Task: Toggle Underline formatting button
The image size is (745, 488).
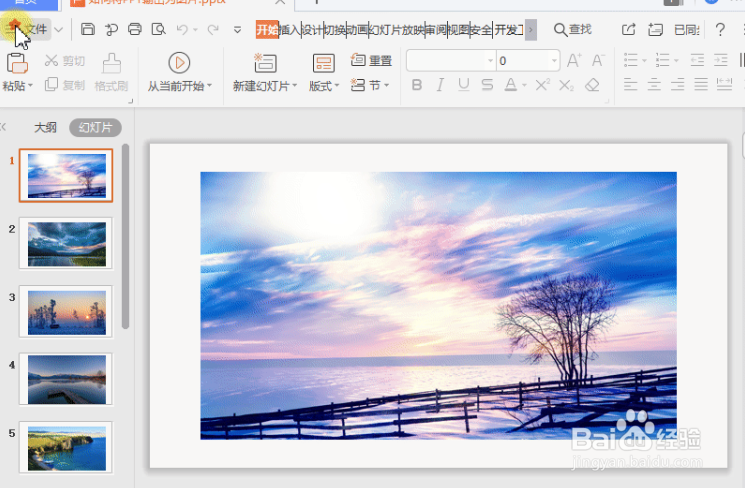Action: click(464, 85)
